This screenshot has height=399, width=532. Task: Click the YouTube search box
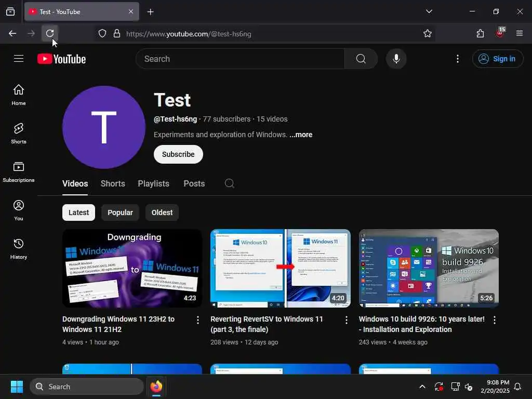pos(240,59)
